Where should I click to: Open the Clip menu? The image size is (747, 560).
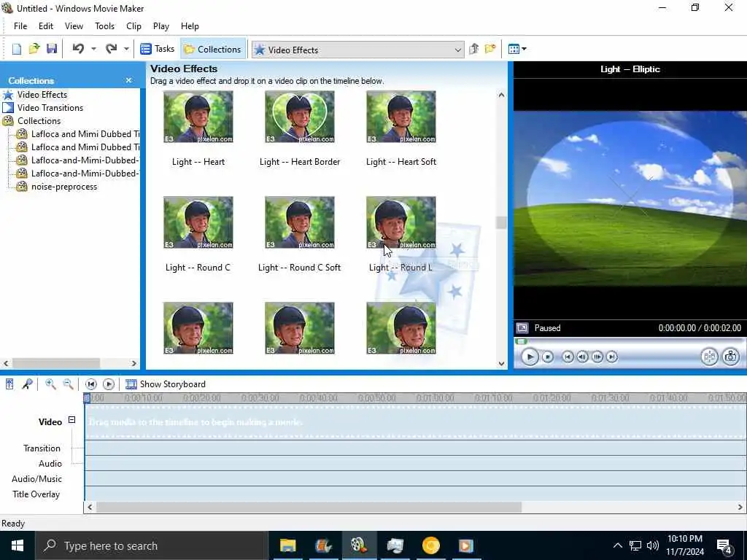point(134,26)
